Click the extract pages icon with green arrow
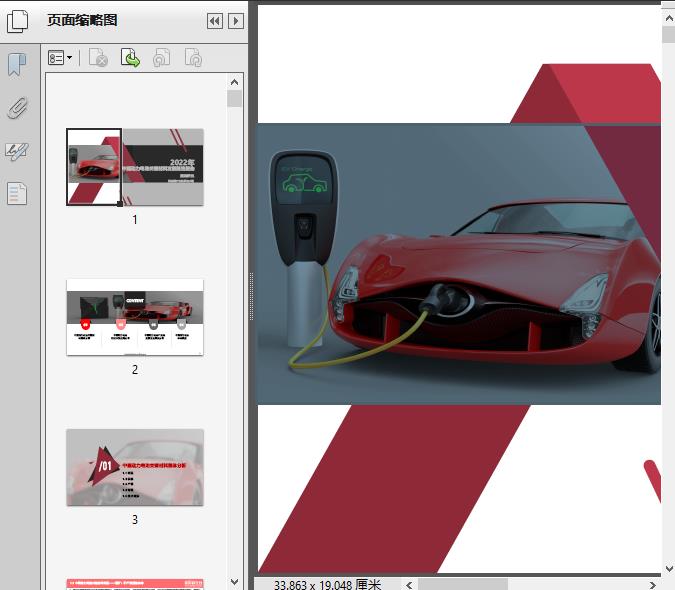Screen dimensions: 675x590 point(130,58)
